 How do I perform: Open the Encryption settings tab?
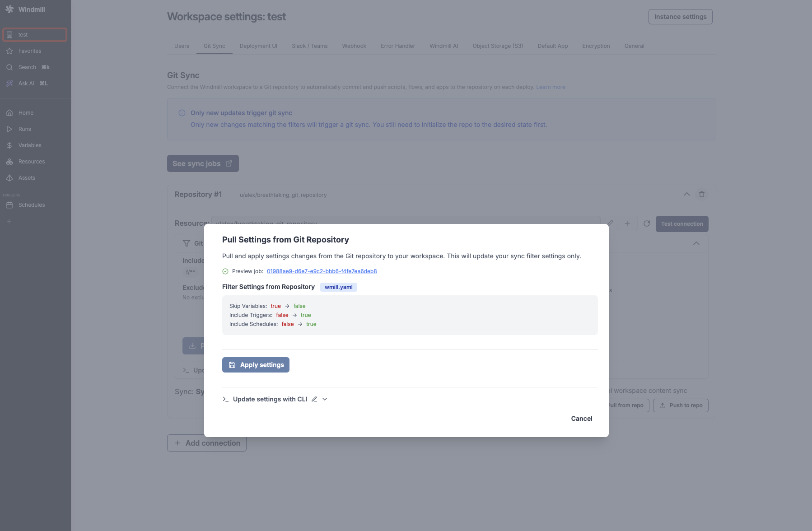pos(596,46)
